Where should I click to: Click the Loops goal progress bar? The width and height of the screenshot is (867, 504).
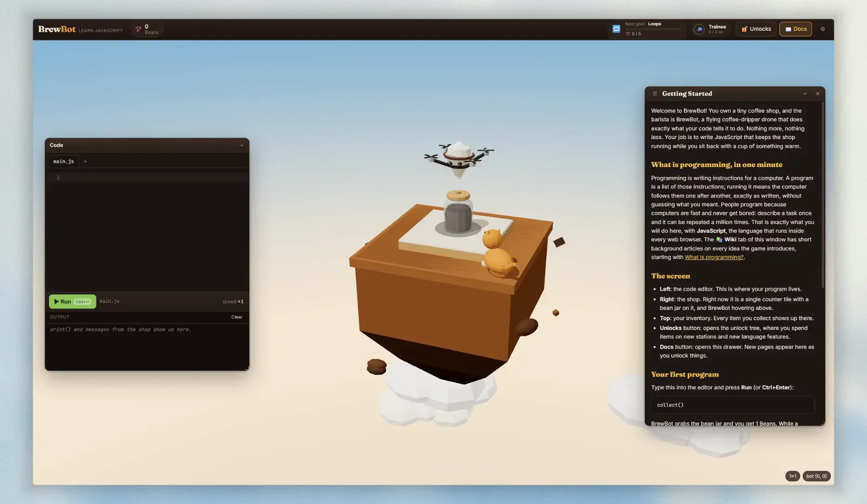click(x=652, y=29)
